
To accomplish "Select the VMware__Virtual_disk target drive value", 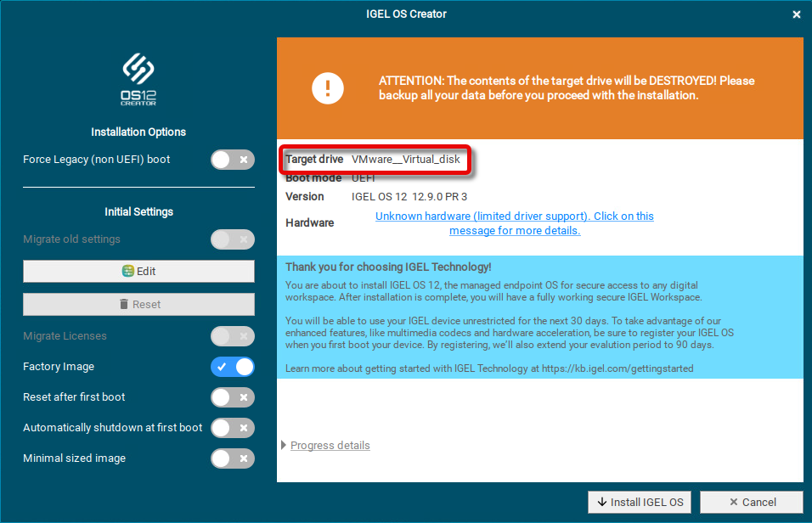I will click(x=405, y=160).
